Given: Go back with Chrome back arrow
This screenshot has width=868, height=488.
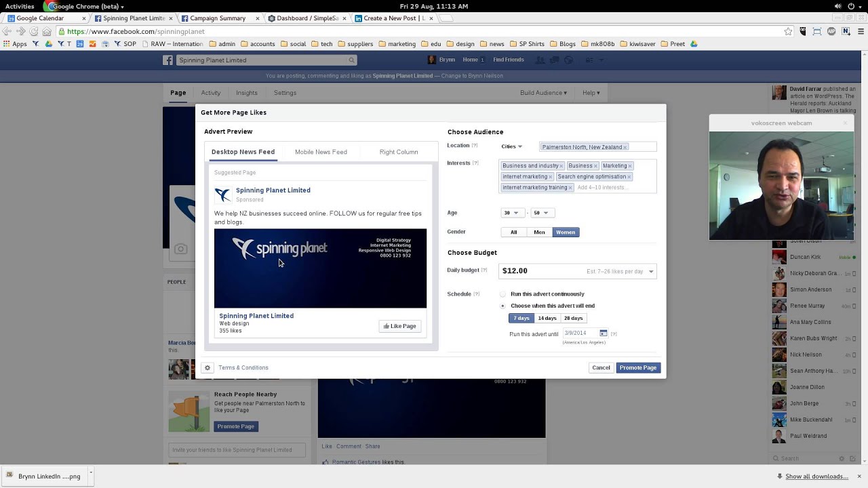Looking at the screenshot, I should coord(7,31).
